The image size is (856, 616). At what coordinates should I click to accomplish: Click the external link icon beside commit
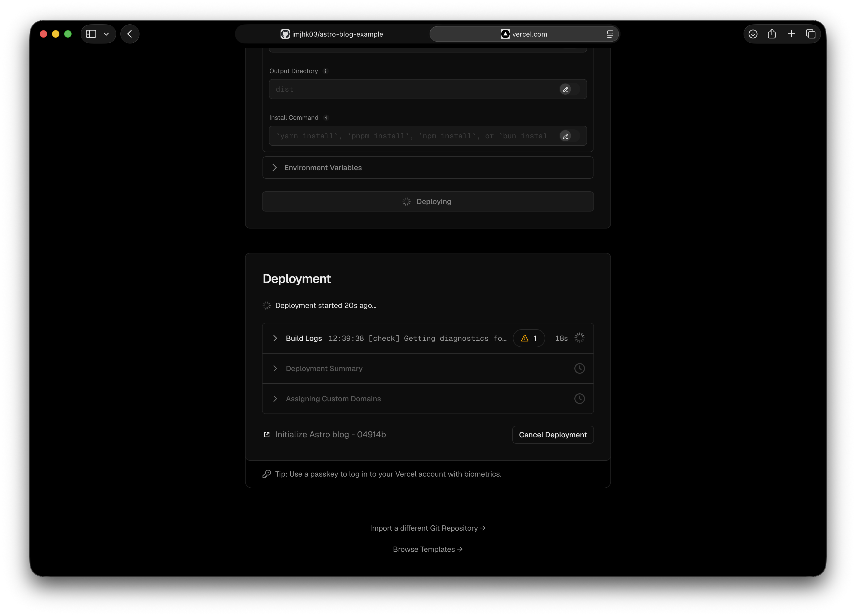[267, 434]
